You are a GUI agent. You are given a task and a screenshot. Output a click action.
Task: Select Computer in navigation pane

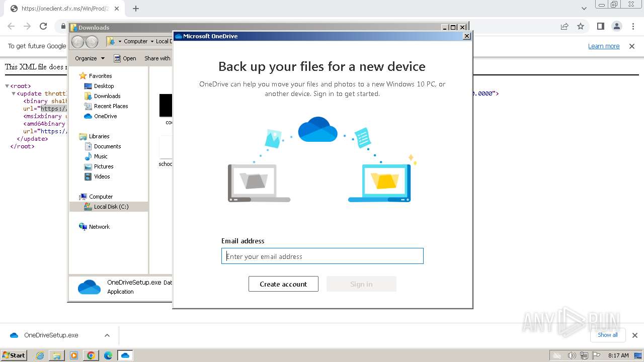(101, 197)
